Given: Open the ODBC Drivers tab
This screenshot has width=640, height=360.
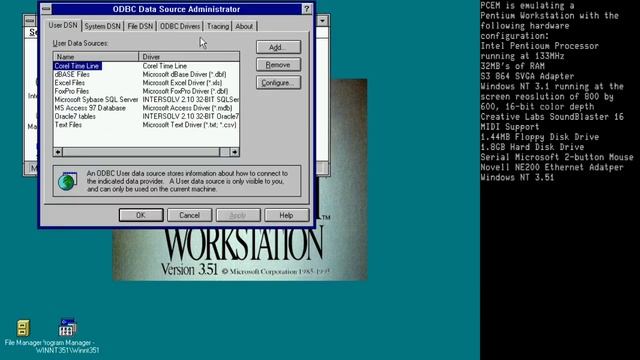Looking at the screenshot, I should point(180,26).
